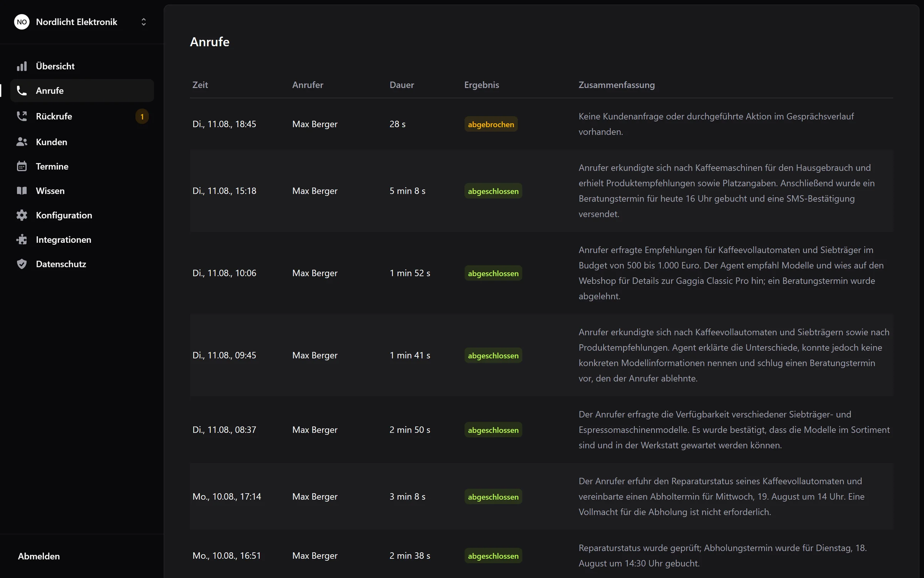This screenshot has width=924, height=578.
Task: Click the abgeschlossen badge of 10:06 call
Action: [x=493, y=273]
